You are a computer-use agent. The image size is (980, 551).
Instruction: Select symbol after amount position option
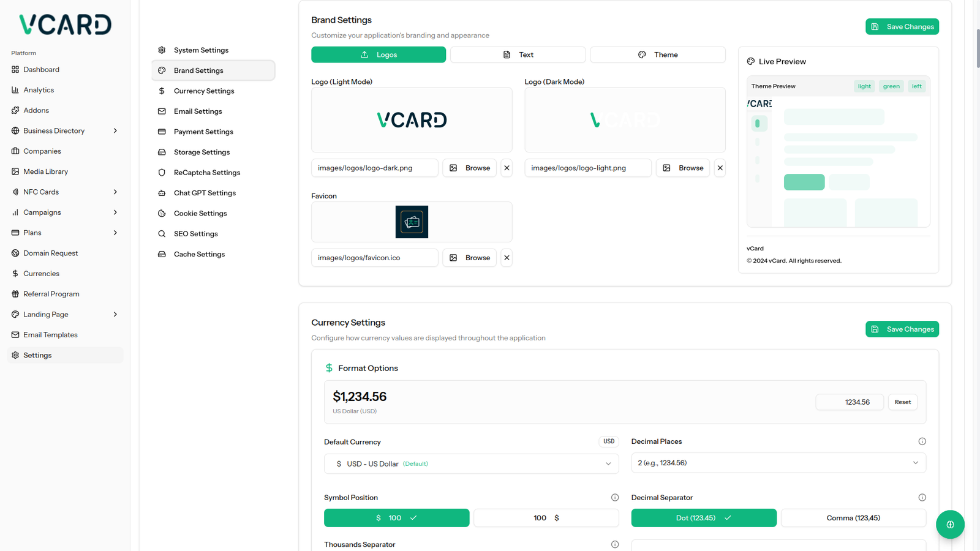pyautogui.click(x=546, y=518)
